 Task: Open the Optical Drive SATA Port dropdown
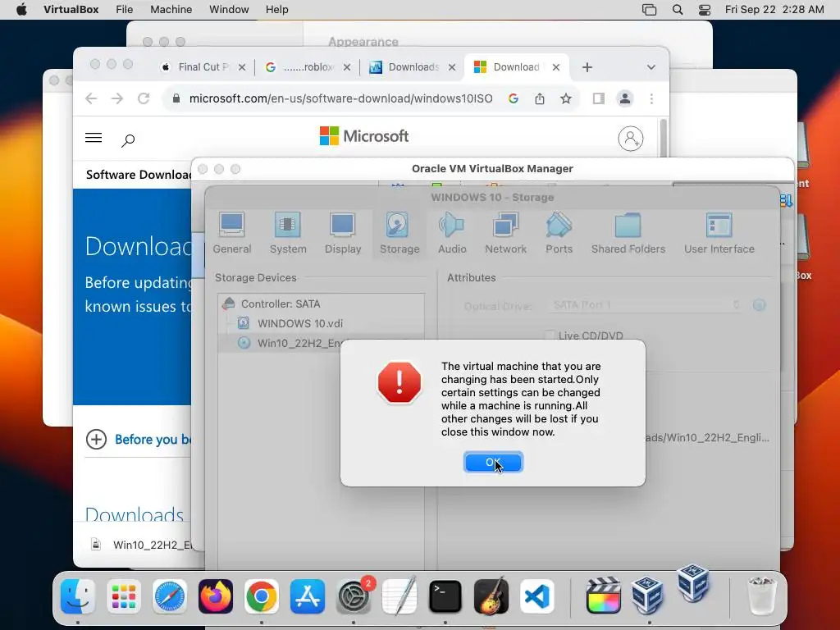[646, 305]
